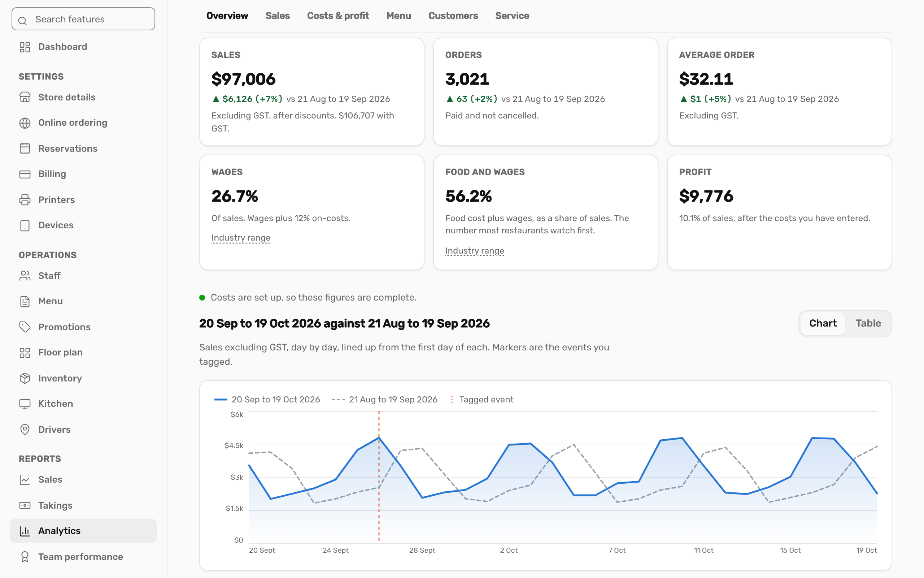Click the Staff people icon
This screenshot has height=578, width=924.
(x=25, y=276)
